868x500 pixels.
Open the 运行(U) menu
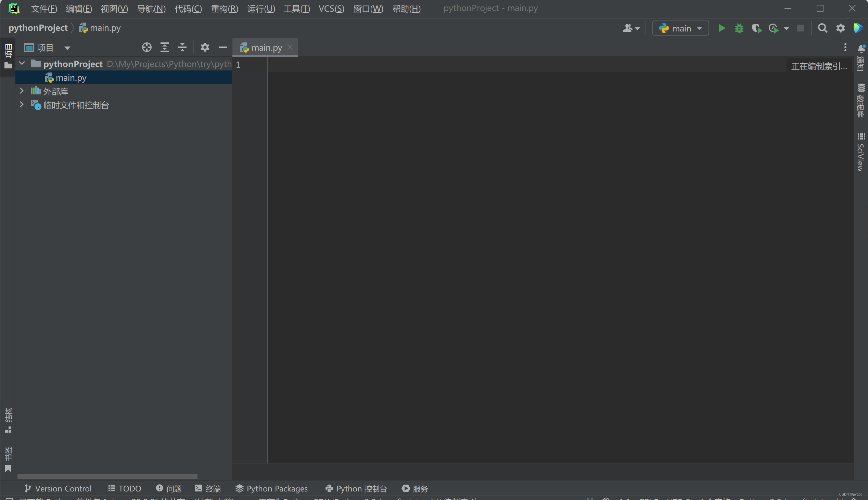pyautogui.click(x=261, y=8)
